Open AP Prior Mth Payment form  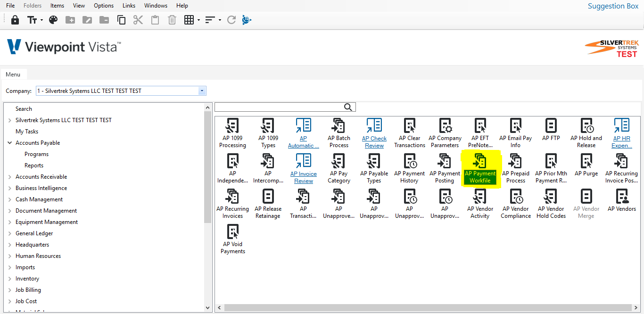pos(551,169)
